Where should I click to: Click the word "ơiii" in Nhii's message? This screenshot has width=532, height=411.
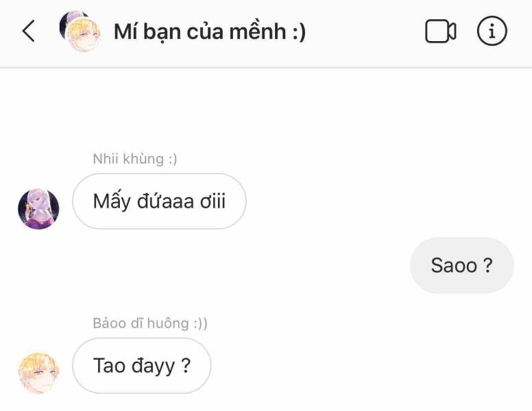pyautogui.click(x=213, y=201)
